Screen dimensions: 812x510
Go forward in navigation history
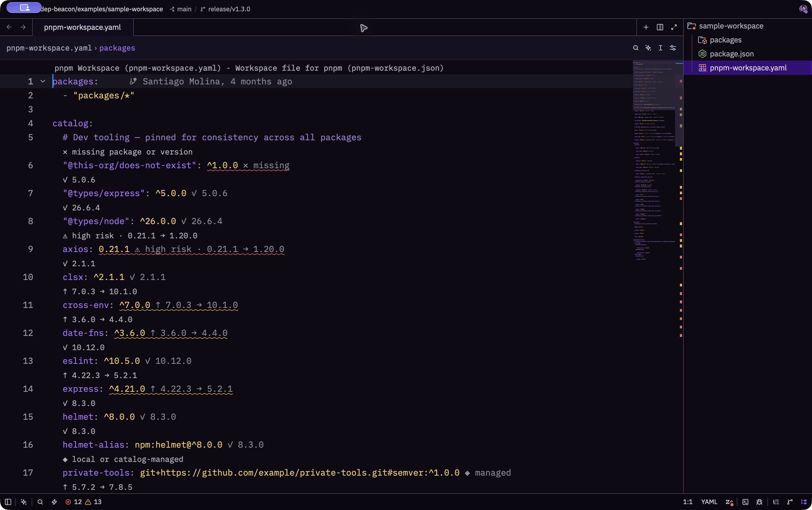pyautogui.click(x=23, y=27)
